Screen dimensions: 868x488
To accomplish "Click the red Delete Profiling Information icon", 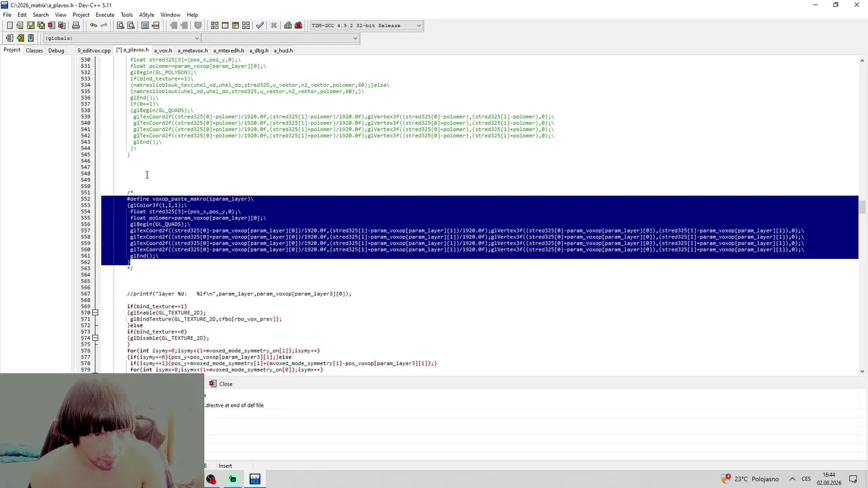I will coord(298,26).
